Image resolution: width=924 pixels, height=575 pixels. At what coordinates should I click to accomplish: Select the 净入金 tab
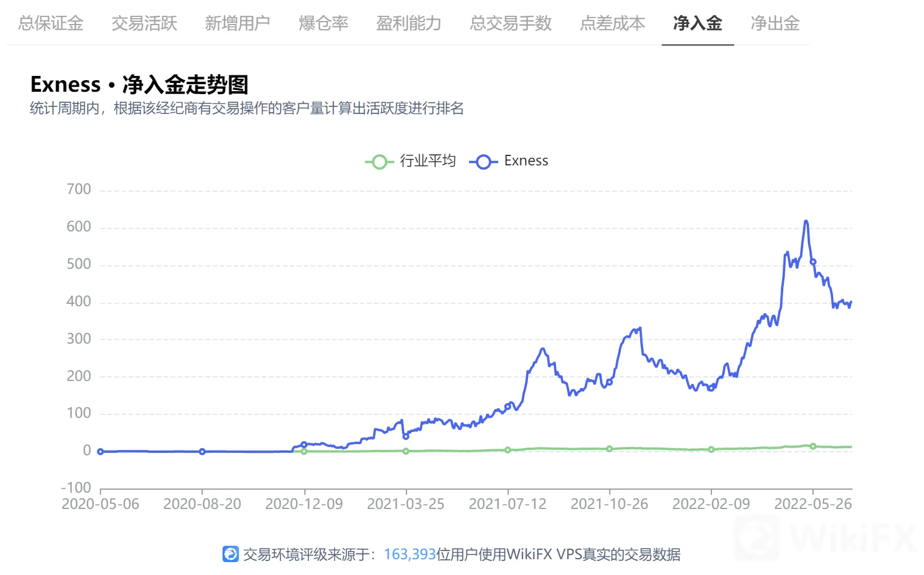click(x=698, y=23)
